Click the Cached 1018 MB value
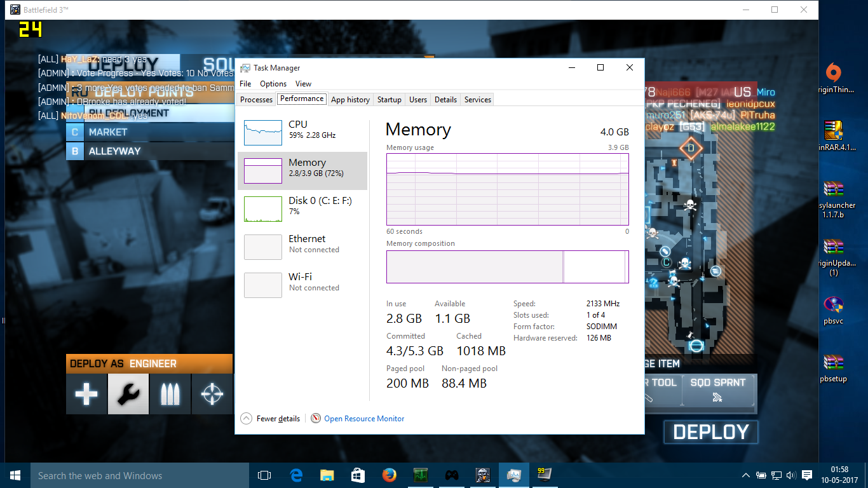 481,351
